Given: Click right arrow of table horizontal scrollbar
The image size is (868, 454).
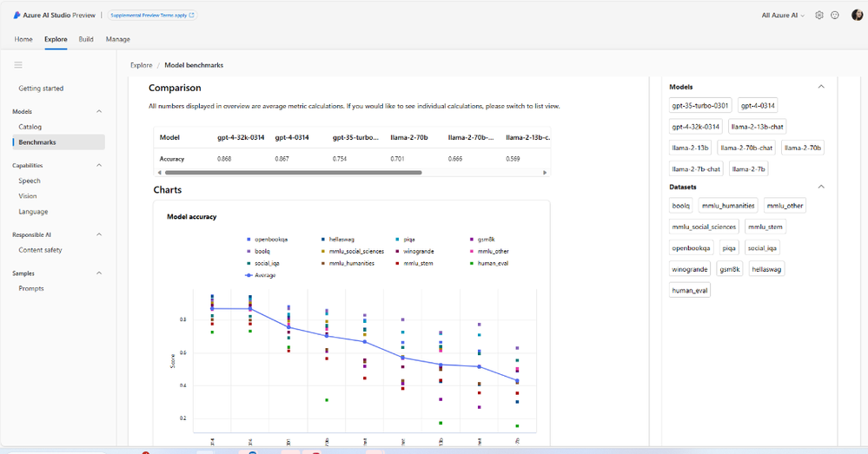Looking at the screenshot, I should (x=545, y=173).
